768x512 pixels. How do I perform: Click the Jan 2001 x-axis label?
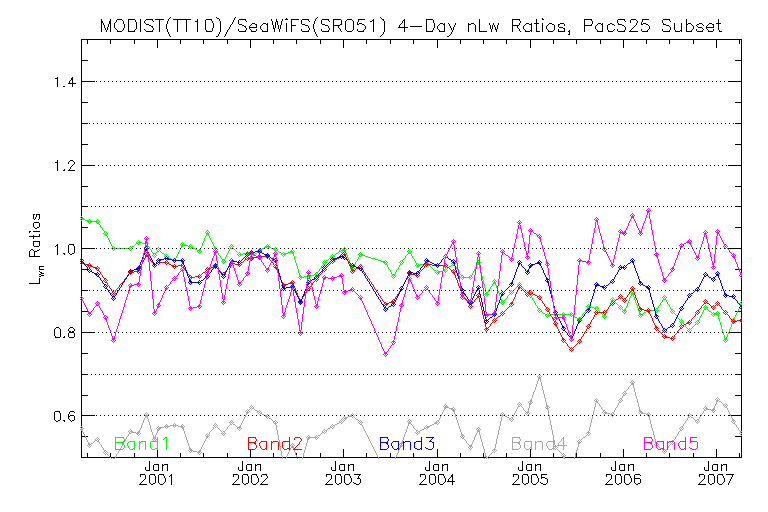[157, 473]
